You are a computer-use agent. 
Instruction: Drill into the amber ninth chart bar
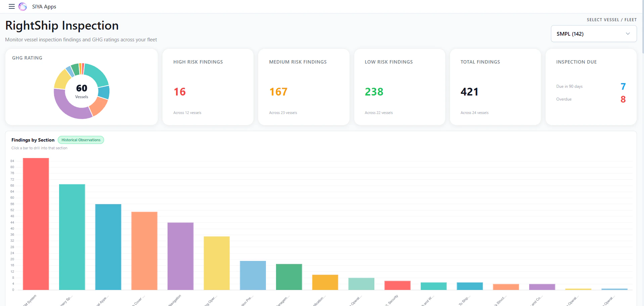pos(325,282)
